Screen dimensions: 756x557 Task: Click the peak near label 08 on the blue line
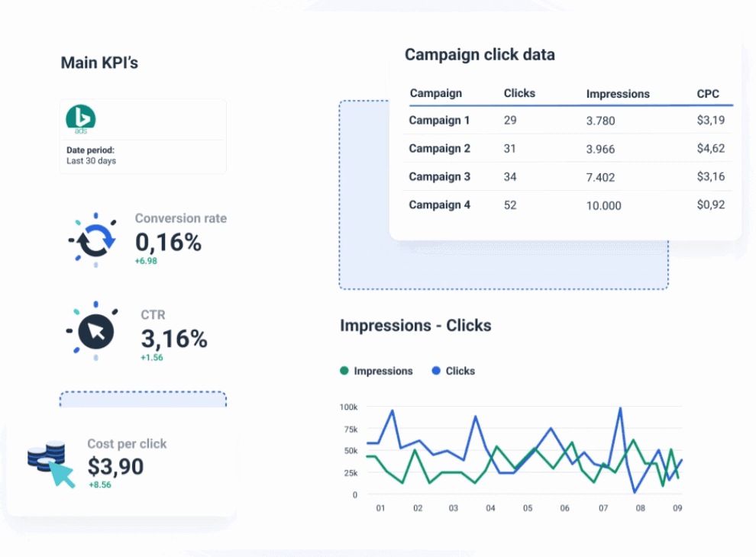(619, 408)
